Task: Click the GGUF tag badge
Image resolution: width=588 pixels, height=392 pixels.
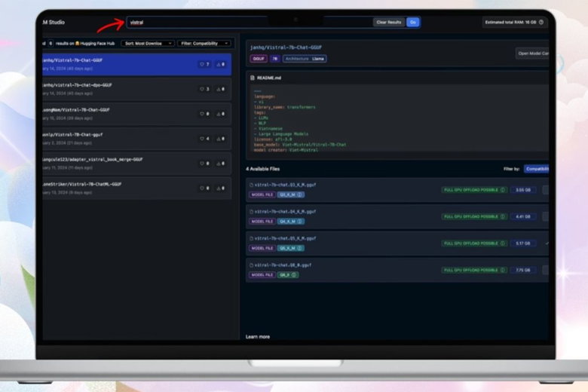Action: [x=259, y=59]
